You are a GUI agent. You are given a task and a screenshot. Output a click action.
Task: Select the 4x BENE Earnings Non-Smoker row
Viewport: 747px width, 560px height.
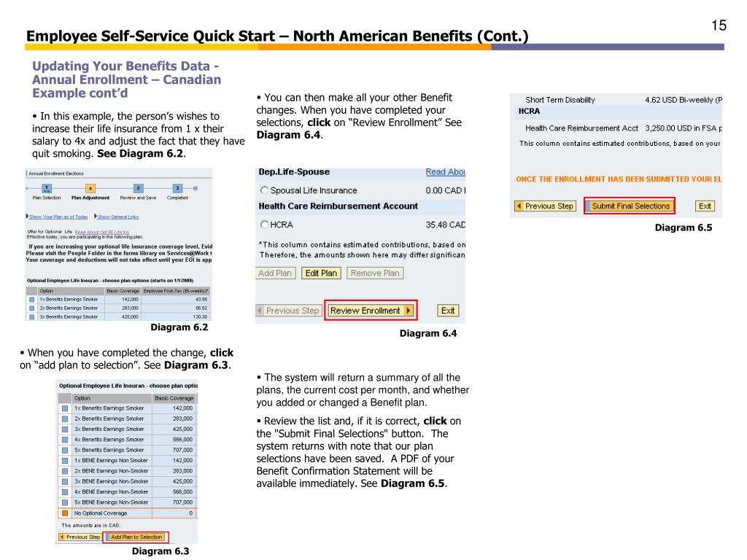(65, 492)
